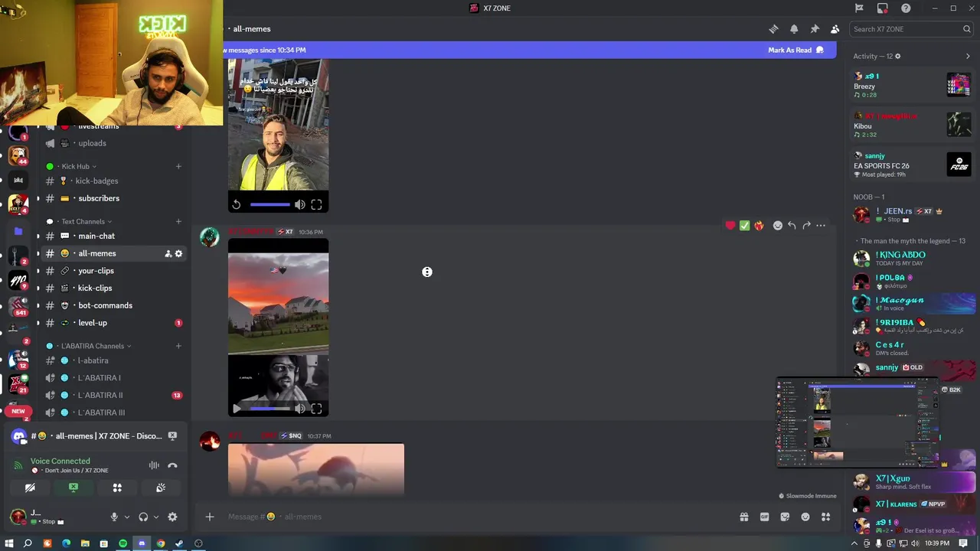Click the Search X7 ZONE field
Viewport: 980px width, 551px height.
(x=911, y=29)
